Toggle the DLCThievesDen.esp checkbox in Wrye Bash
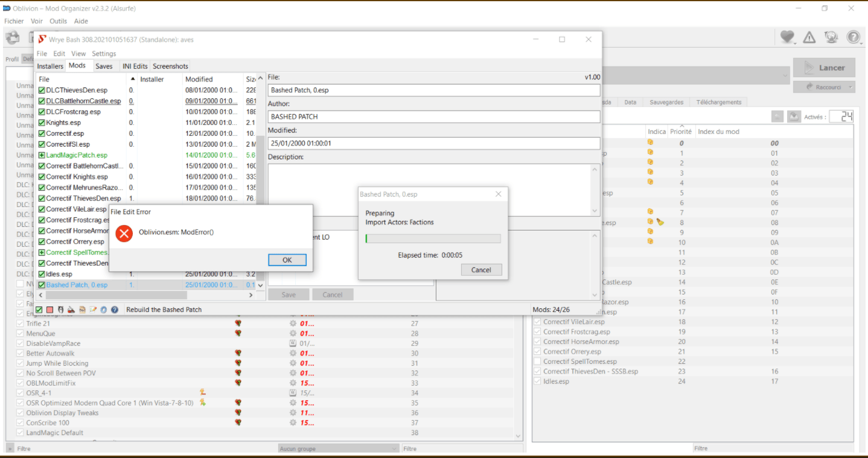This screenshot has height=458, width=868. (x=42, y=90)
